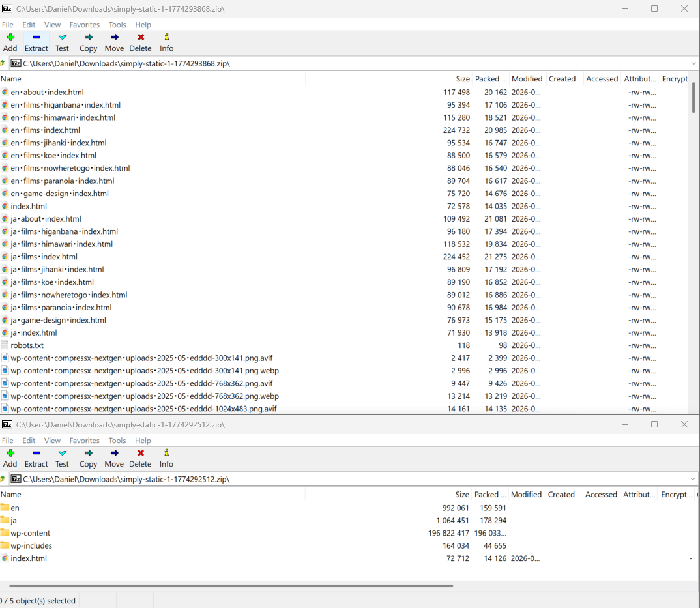
Task: Select en•films•koe•index.html row
Action: point(343,155)
